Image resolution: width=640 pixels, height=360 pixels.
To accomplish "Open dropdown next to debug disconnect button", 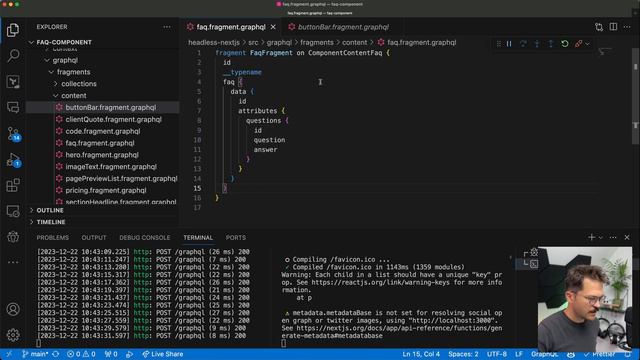I will [x=587, y=44].
